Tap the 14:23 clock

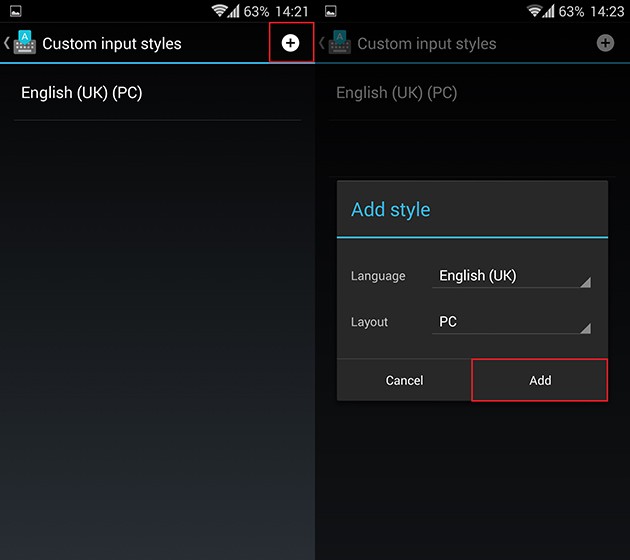pos(607,11)
